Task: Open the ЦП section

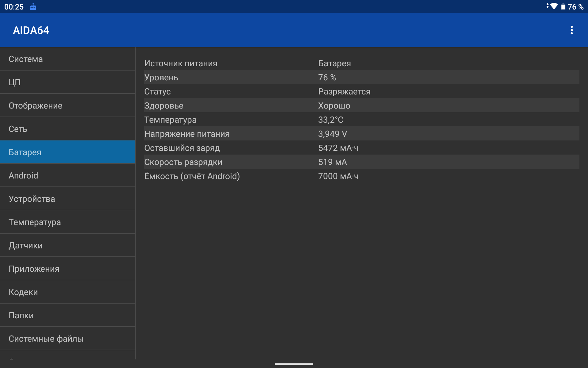Action: click(x=67, y=82)
